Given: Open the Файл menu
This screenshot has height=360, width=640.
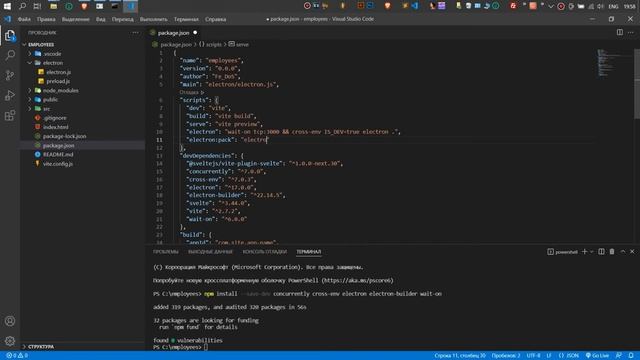Looking at the screenshot, I should click(24, 19).
